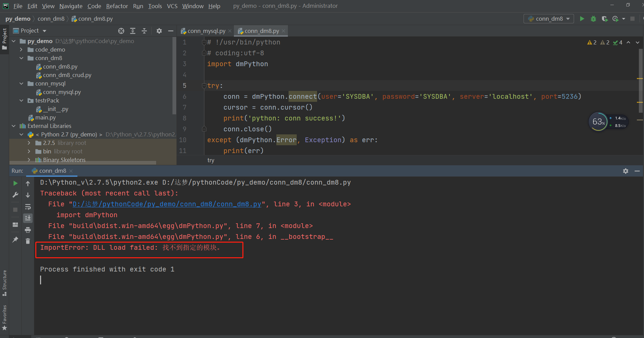The height and width of the screenshot is (338, 644).
Task: Open the File menu
Action: pyautogui.click(x=18, y=6)
